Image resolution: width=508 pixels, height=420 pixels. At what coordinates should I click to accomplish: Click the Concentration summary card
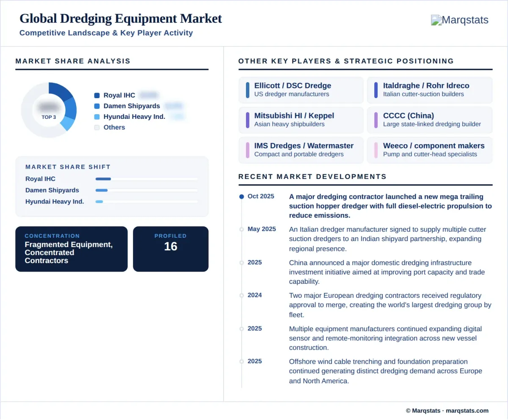point(72,249)
